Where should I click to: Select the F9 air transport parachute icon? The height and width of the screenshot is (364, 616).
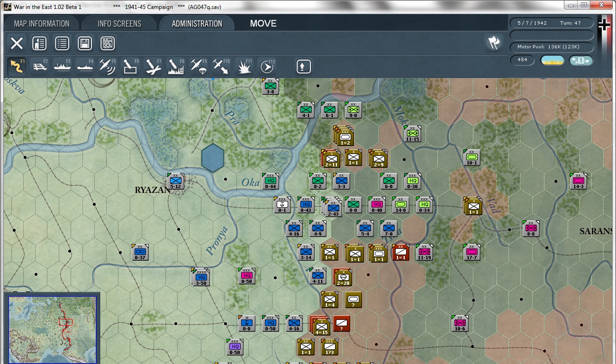tap(199, 66)
